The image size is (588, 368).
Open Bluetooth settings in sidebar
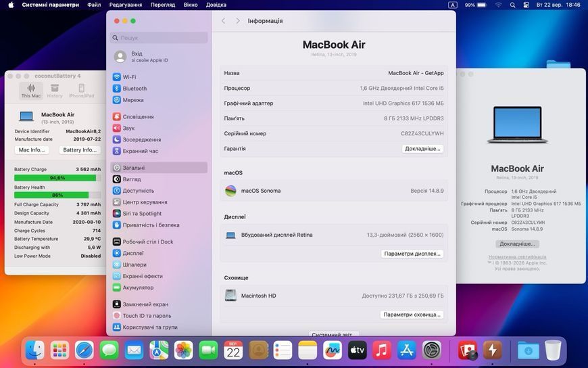159,89
